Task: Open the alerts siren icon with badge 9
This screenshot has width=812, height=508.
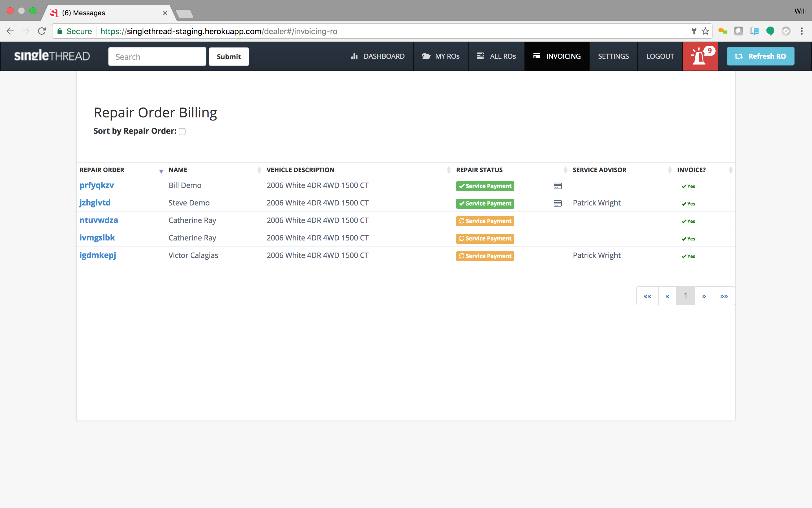Action: [x=700, y=56]
